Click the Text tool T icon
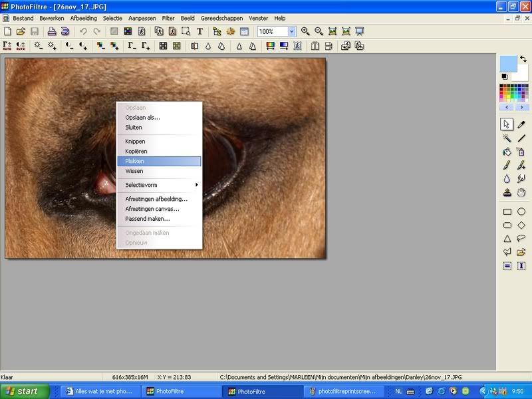This screenshot has height=399, width=532. [199, 31]
